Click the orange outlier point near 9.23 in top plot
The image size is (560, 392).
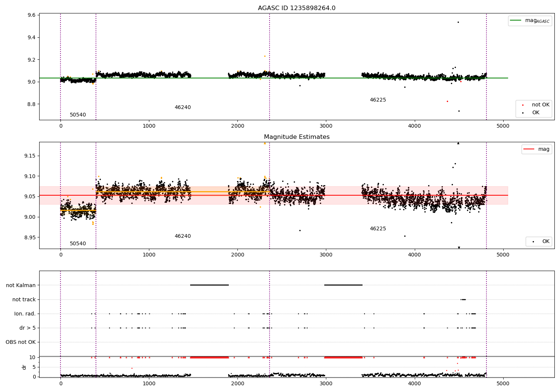(x=265, y=56)
